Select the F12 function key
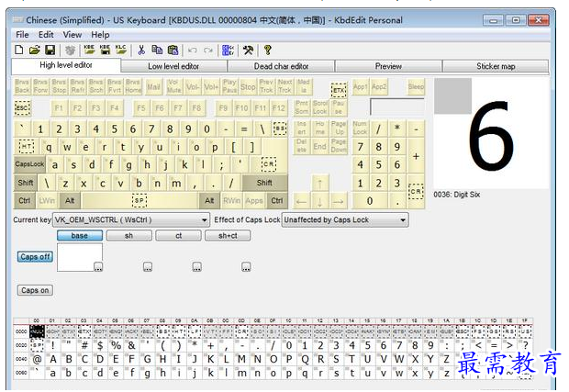569x392 pixels. pyautogui.click(x=279, y=107)
